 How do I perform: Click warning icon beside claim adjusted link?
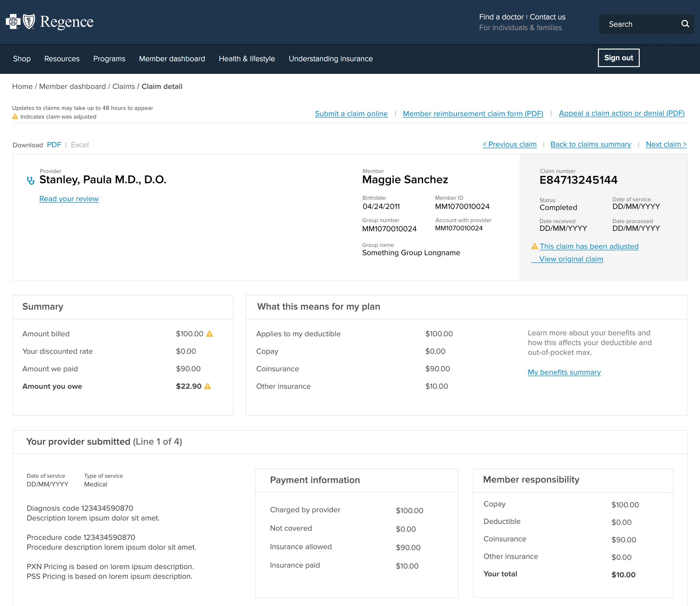pos(534,246)
